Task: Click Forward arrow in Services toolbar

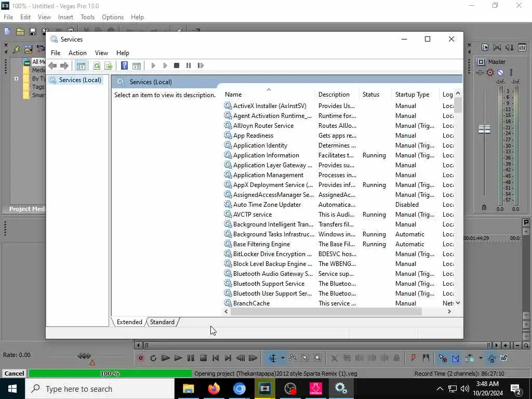Action: click(64, 65)
